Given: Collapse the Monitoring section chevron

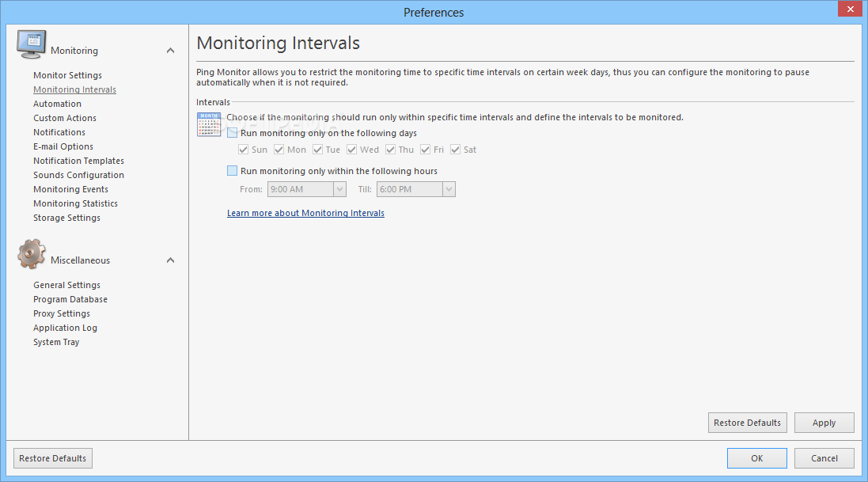Looking at the screenshot, I should click(x=170, y=51).
